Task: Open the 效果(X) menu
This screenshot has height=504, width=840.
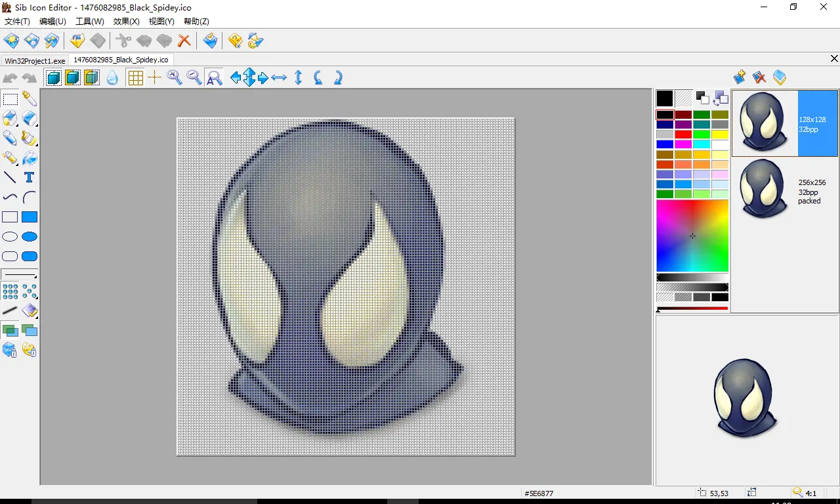Action: 127,22
